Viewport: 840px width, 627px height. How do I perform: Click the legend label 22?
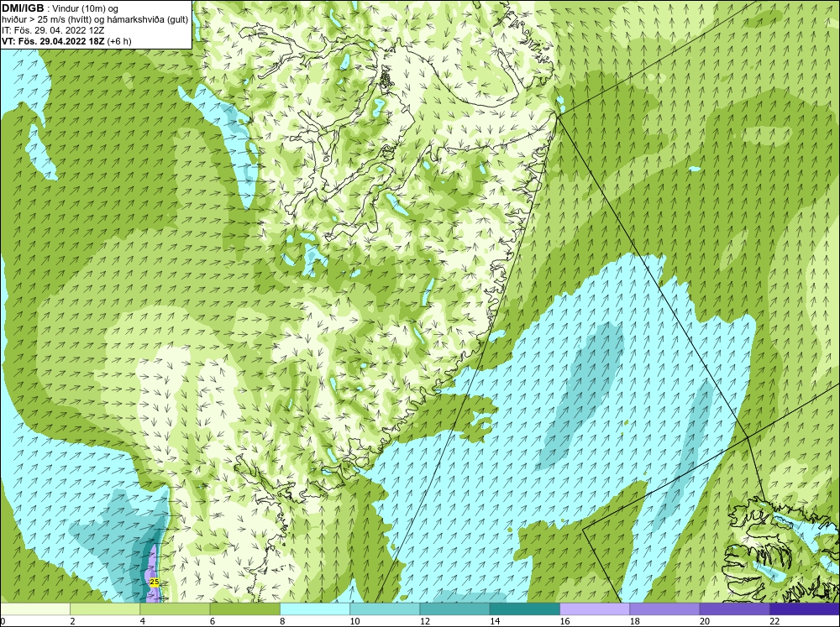[774, 621]
